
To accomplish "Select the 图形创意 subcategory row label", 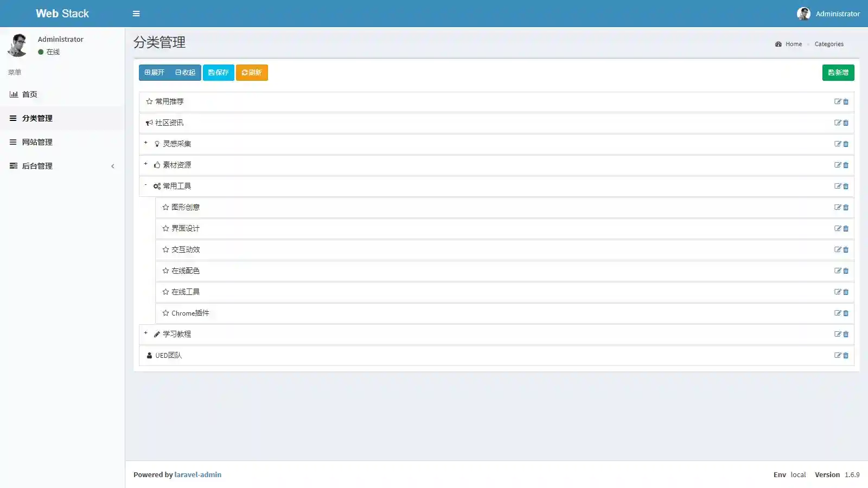I will (x=186, y=207).
